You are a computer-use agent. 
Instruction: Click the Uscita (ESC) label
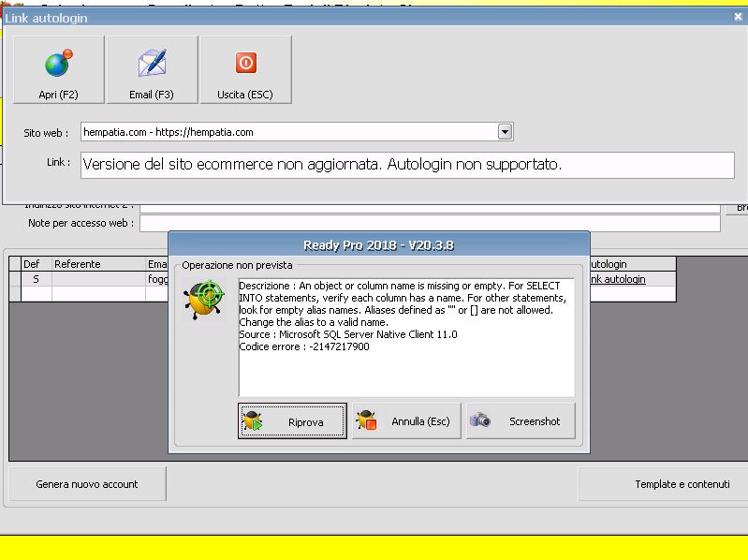click(245, 95)
